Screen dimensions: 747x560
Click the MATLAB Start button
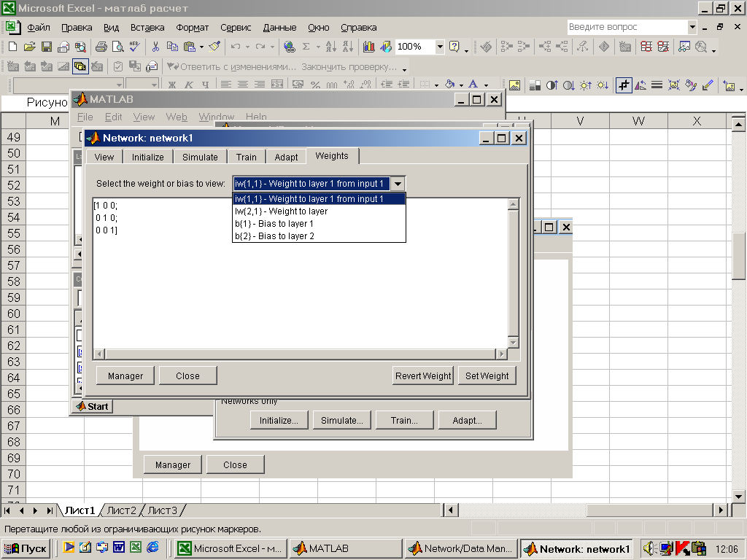93,406
